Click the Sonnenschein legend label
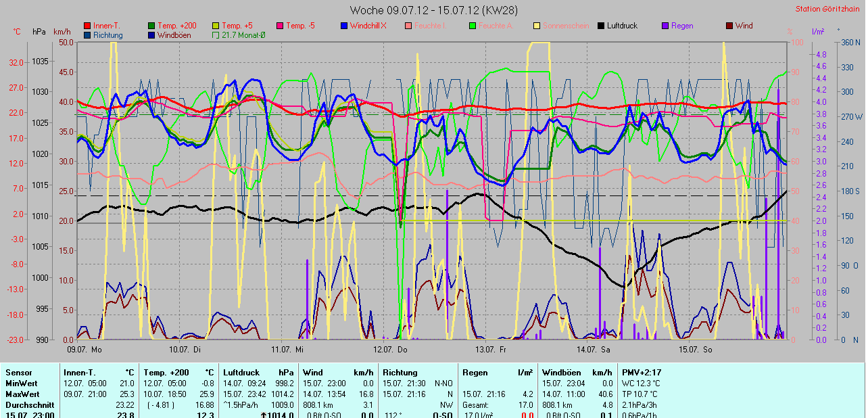The height and width of the screenshot is (418, 868). 565,26
